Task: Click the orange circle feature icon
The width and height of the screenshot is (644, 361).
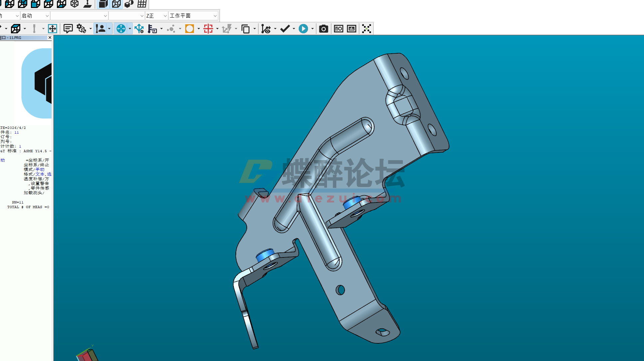Action: (x=190, y=29)
